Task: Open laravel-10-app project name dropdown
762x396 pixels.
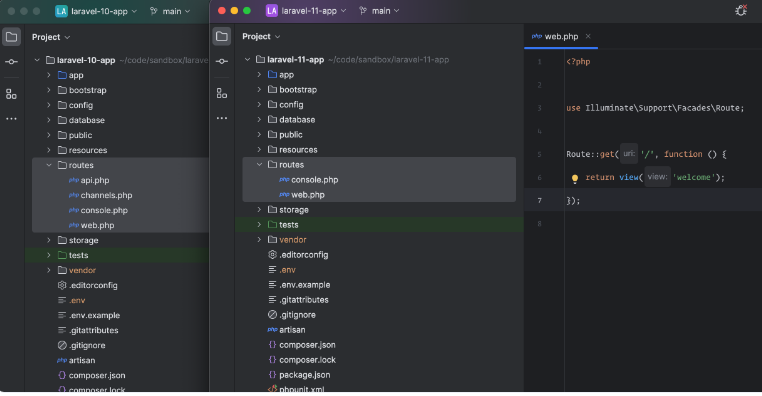Action: click(x=104, y=11)
